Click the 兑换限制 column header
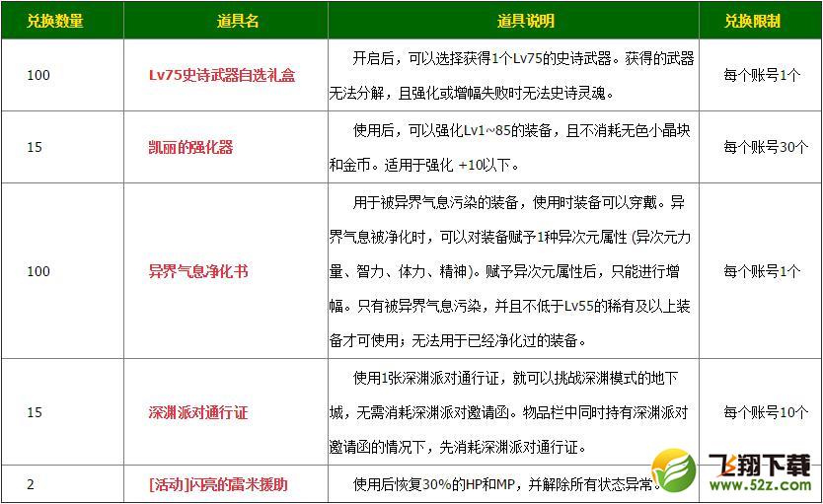 752,21
